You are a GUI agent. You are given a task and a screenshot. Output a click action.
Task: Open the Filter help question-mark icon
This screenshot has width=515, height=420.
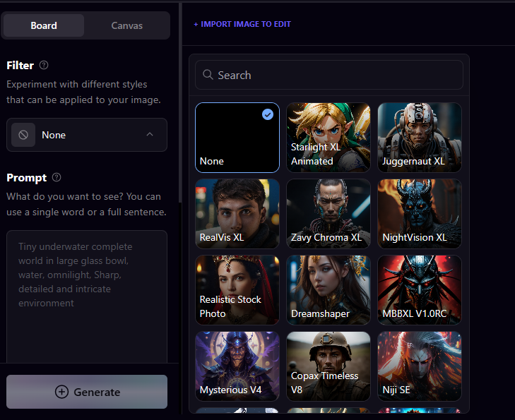pos(44,65)
